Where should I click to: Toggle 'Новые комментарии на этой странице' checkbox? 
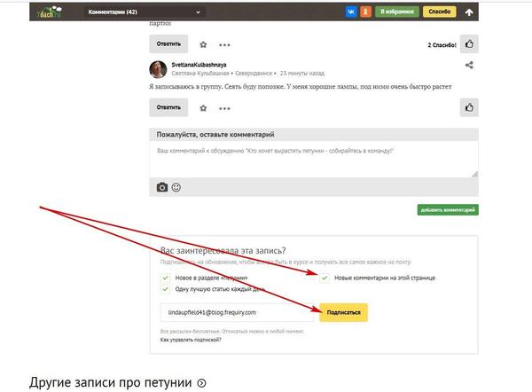coord(325,278)
